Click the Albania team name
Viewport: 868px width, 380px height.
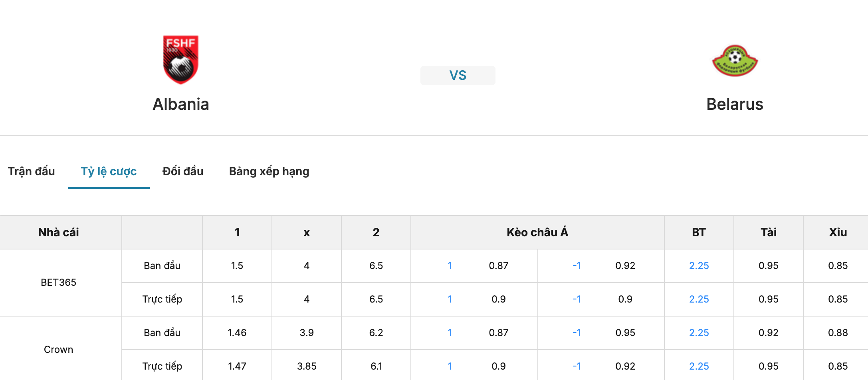coord(181,104)
